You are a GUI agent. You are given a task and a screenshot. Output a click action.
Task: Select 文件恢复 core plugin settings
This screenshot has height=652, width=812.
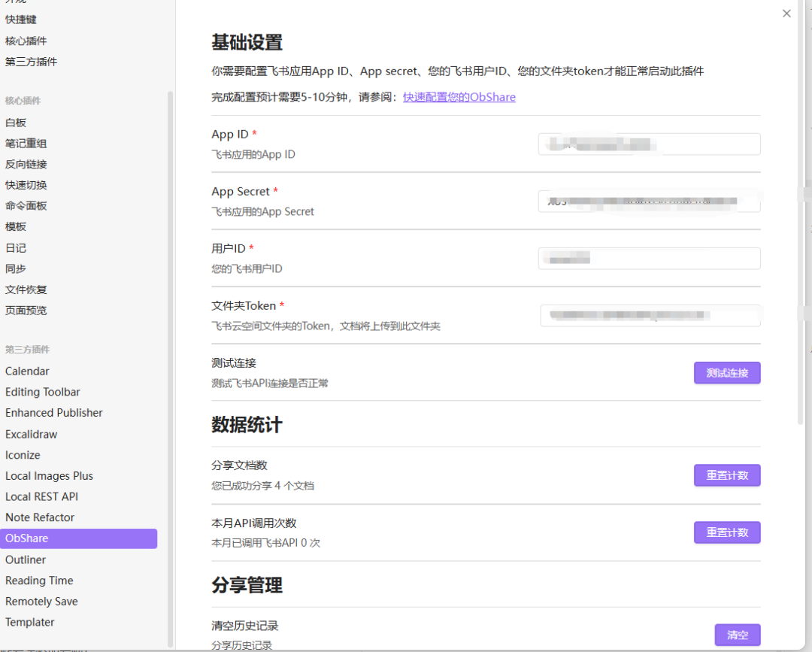click(x=26, y=290)
